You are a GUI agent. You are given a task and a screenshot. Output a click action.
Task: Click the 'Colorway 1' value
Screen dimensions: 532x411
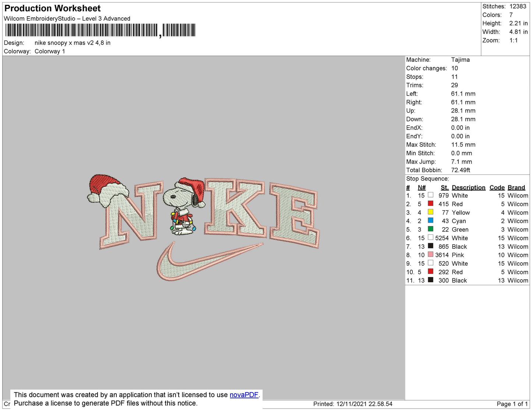click(x=50, y=51)
